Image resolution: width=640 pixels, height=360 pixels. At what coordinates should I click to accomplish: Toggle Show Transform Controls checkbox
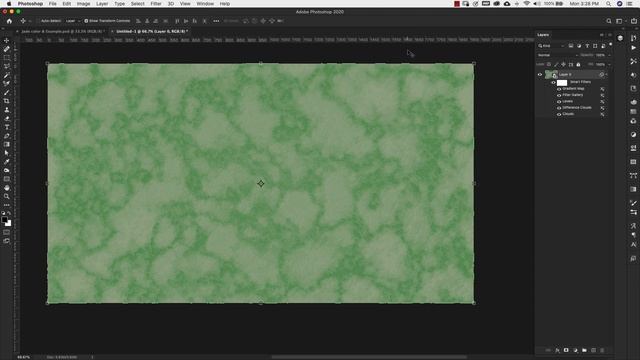point(86,21)
